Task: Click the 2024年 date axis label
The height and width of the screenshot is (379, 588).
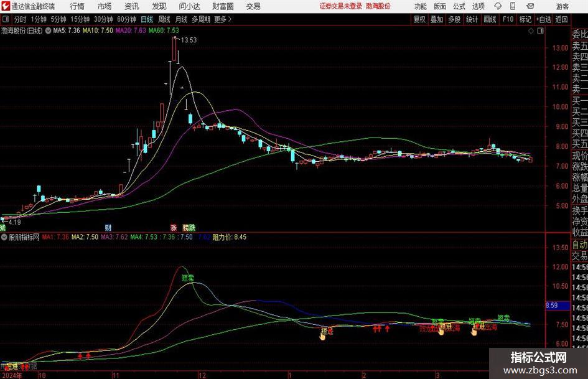Action: tap(12, 375)
